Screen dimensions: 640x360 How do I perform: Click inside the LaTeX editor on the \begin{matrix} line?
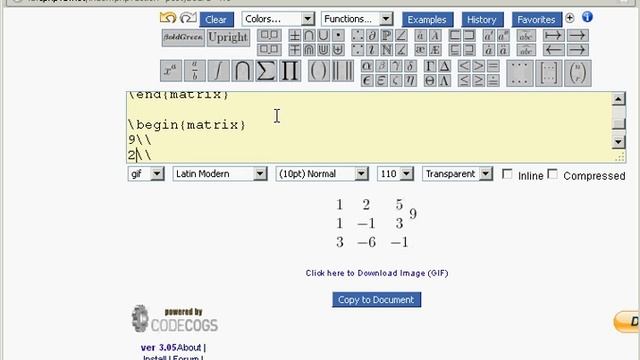pyautogui.click(x=187, y=125)
